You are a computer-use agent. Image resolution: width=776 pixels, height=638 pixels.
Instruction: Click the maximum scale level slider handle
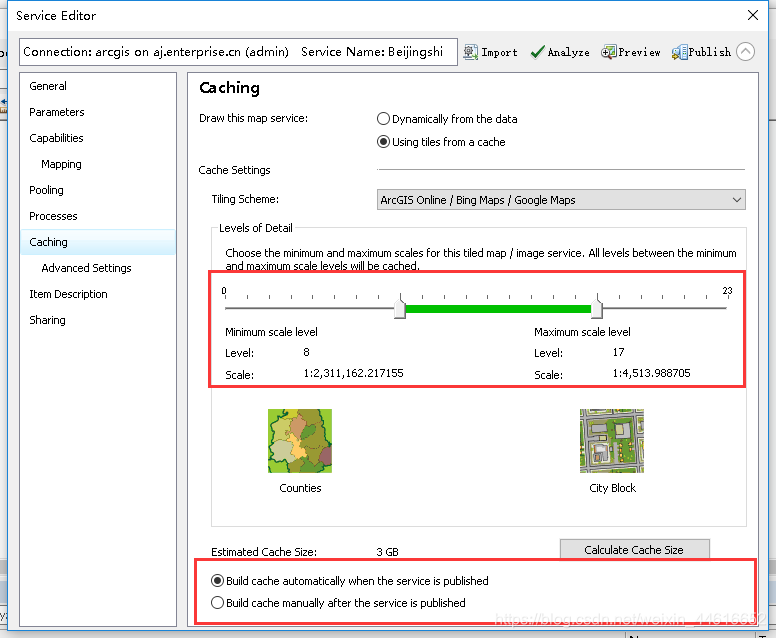597,308
